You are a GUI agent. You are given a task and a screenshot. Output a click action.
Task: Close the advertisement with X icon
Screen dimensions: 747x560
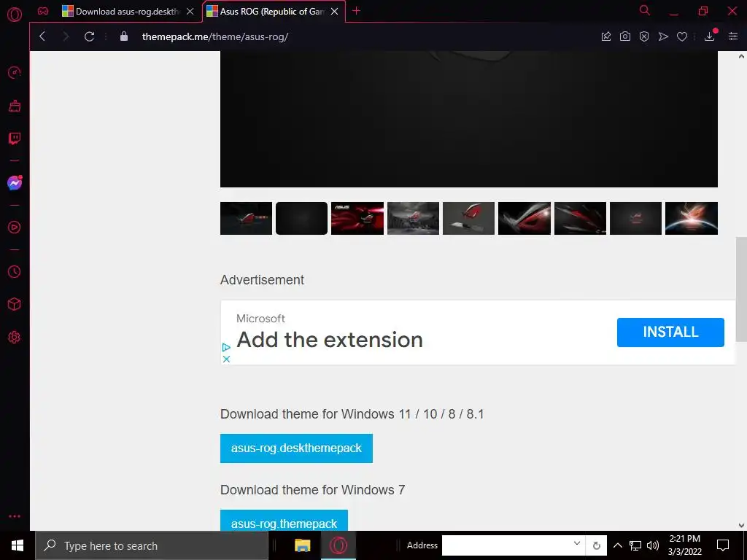coord(227,359)
